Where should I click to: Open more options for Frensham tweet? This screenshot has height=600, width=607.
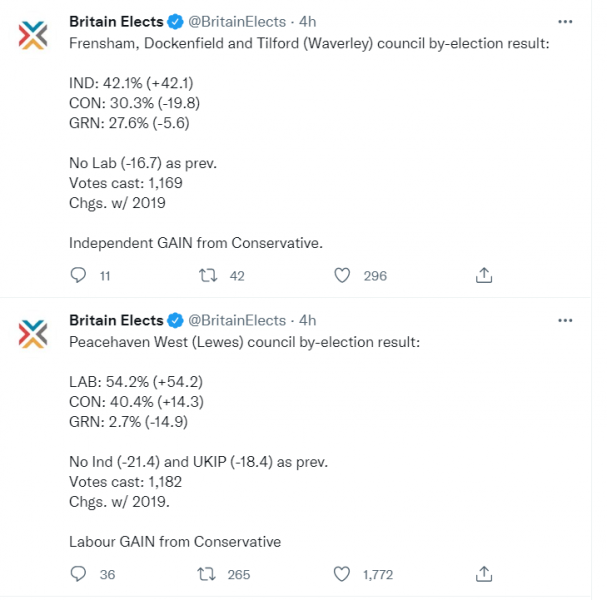(x=565, y=21)
